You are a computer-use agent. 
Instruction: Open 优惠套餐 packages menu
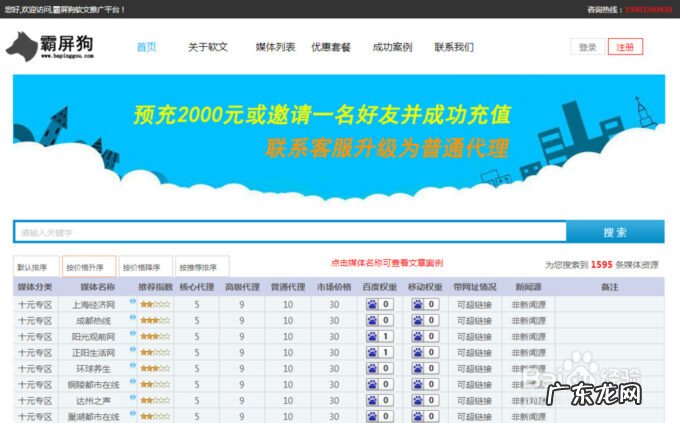coord(331,47)
